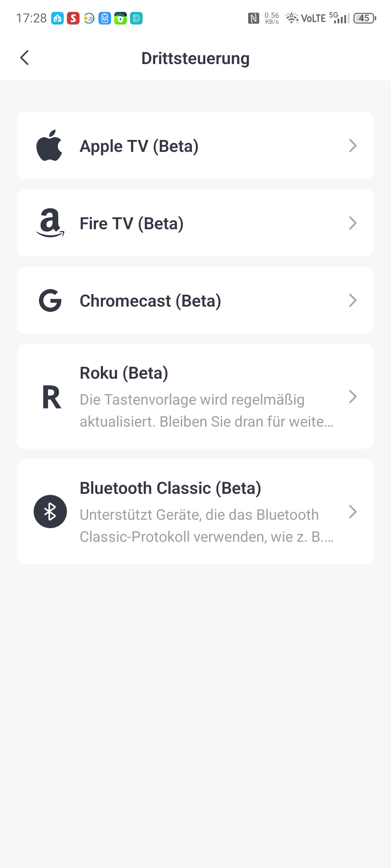Expand Roku chevron arrow
391x868 pixels.
352,397
